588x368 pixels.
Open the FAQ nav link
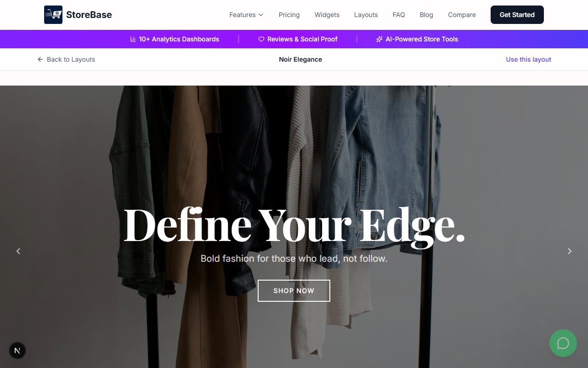[x=399, y=15]
